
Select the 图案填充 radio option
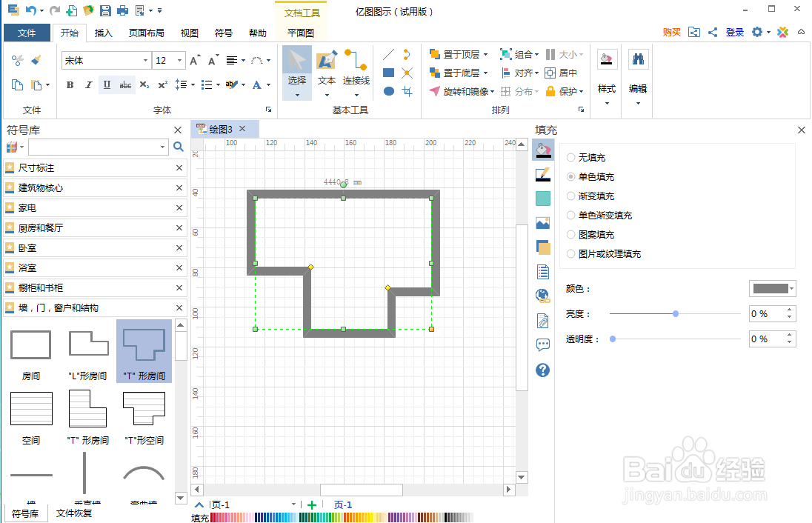click(x=570, y=235)
